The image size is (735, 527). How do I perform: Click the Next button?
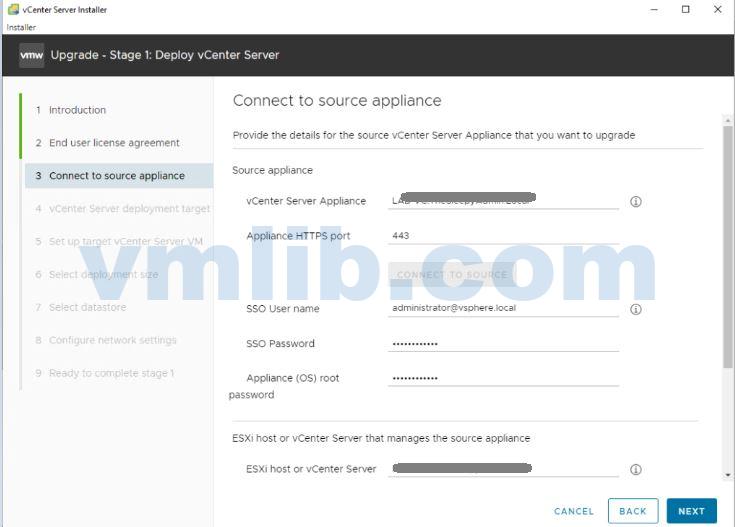point(691,511)
